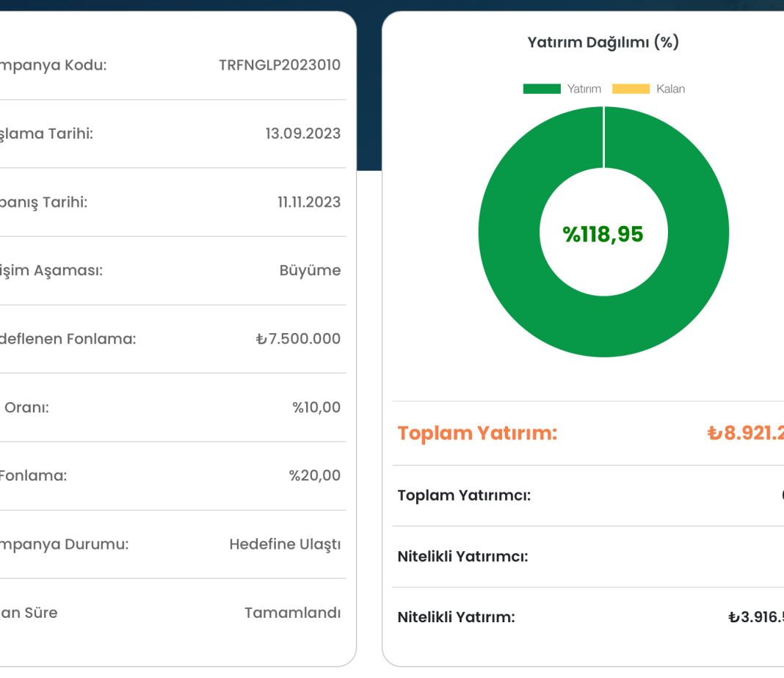Click the Nitelikli Yatırımcı label

point(462,556)
